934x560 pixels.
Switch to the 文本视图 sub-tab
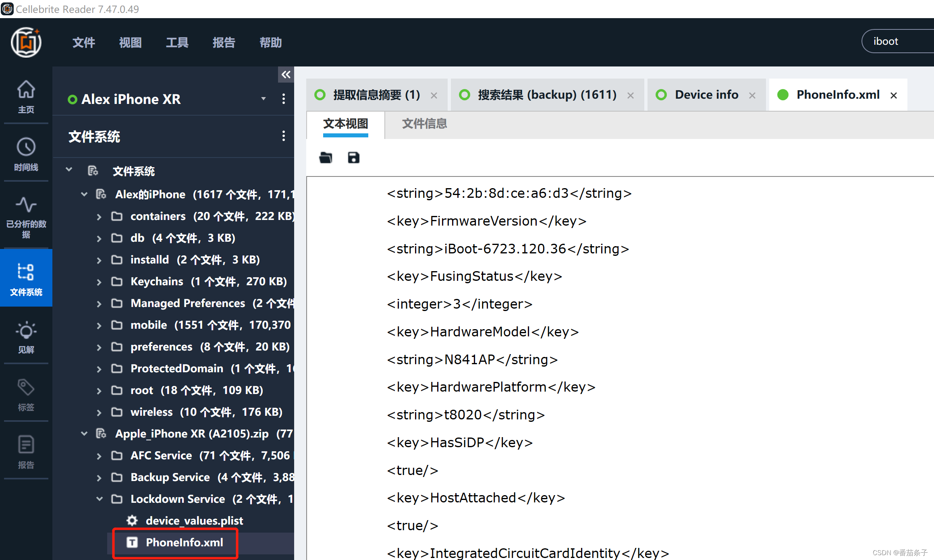346,124
